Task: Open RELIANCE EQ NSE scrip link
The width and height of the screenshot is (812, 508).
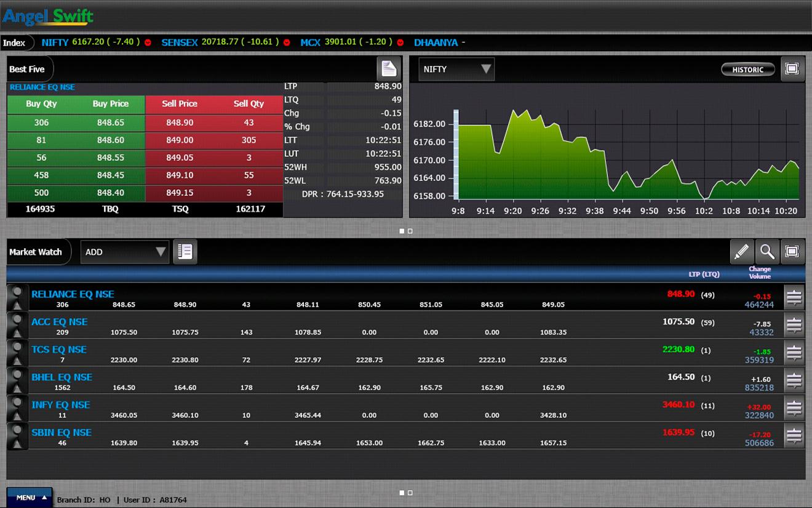Action: tap(73, 294)
